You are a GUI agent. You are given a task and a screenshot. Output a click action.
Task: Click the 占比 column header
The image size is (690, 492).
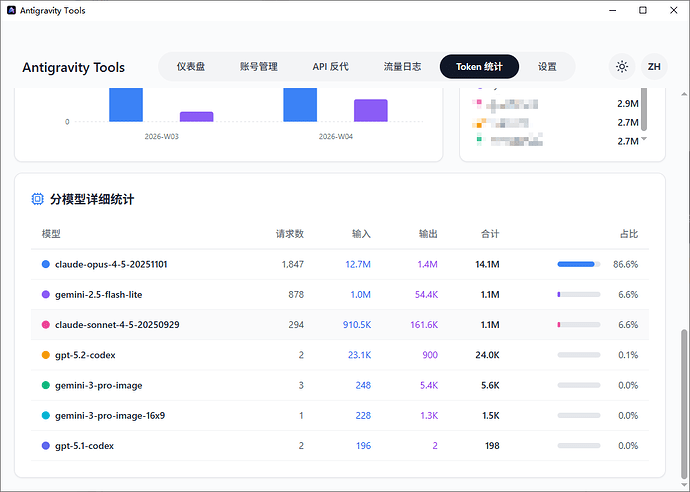click(629, 234)
